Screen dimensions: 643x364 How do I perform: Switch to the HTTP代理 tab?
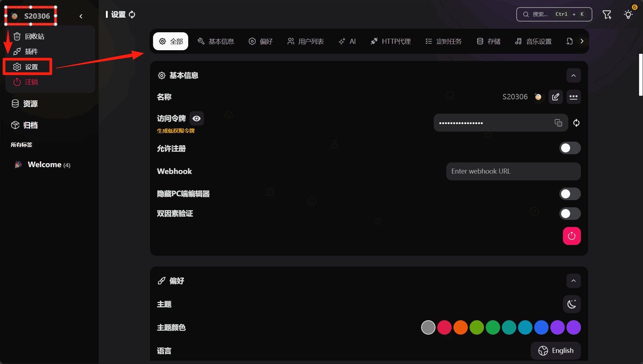tap(391, 42)
